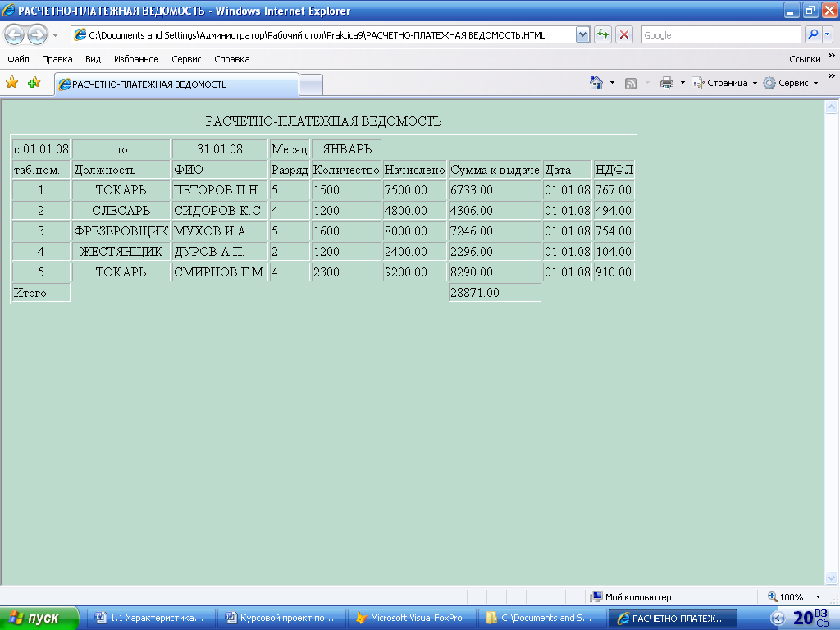The image size is (840, 630).
Task: Click the red Stop icon
Action: pos(624,35)
